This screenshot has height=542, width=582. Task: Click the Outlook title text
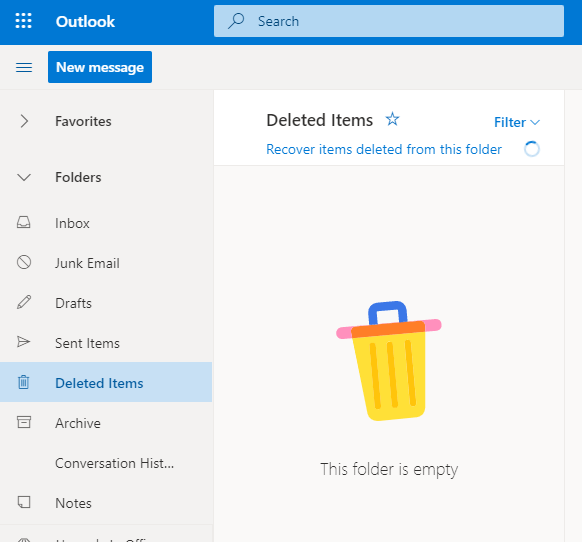tap(85, 22)
